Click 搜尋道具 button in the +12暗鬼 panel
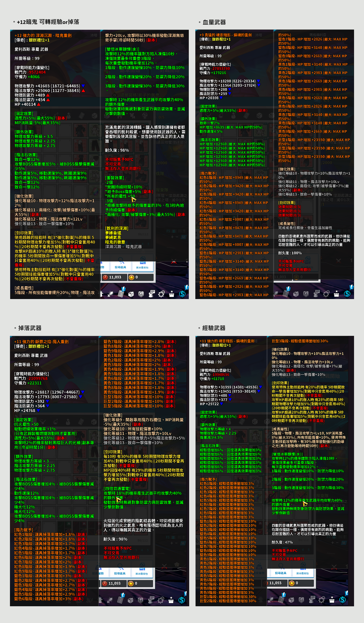The image size is (364, 623). click(120, 267)
